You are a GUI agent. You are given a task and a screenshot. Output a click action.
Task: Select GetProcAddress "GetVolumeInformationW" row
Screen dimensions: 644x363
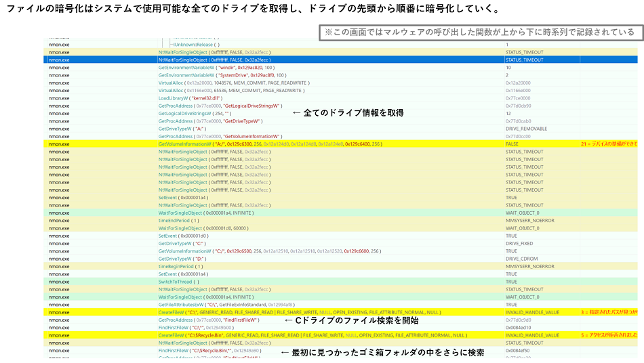(x=340, y=137)
